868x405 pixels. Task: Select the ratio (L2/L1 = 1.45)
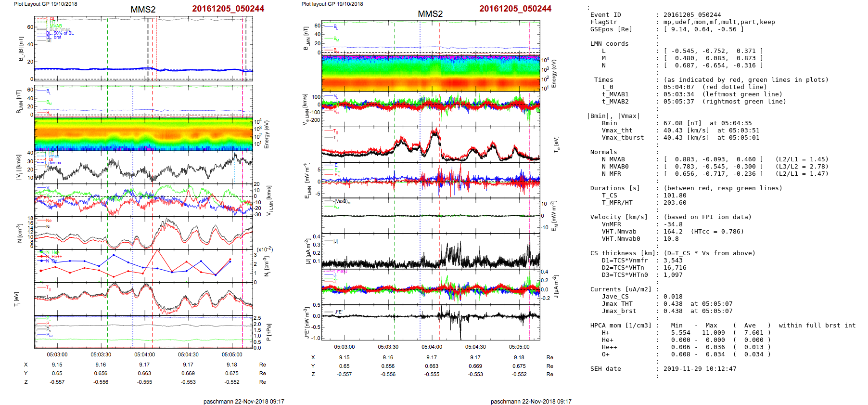802,159
